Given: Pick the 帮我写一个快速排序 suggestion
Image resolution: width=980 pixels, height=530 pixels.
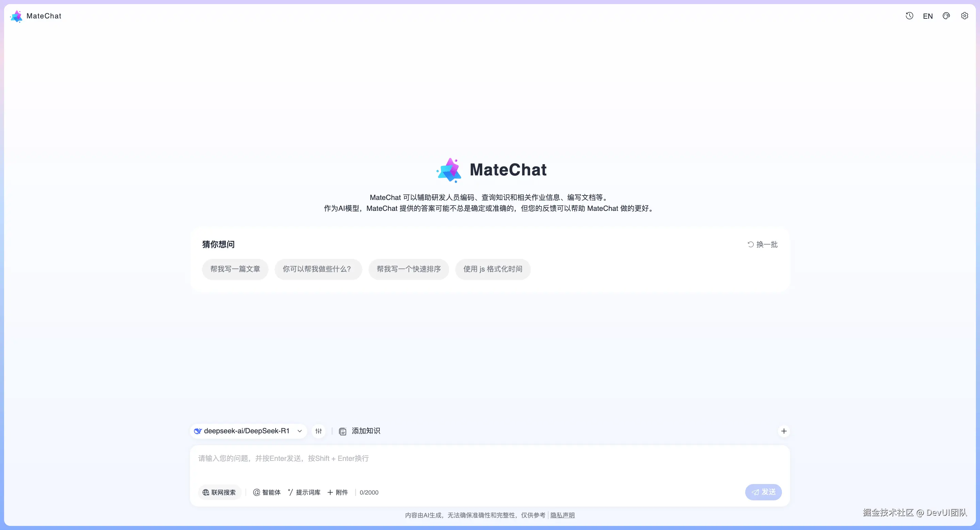Looking at the screenshot, I should click(409, 269).
